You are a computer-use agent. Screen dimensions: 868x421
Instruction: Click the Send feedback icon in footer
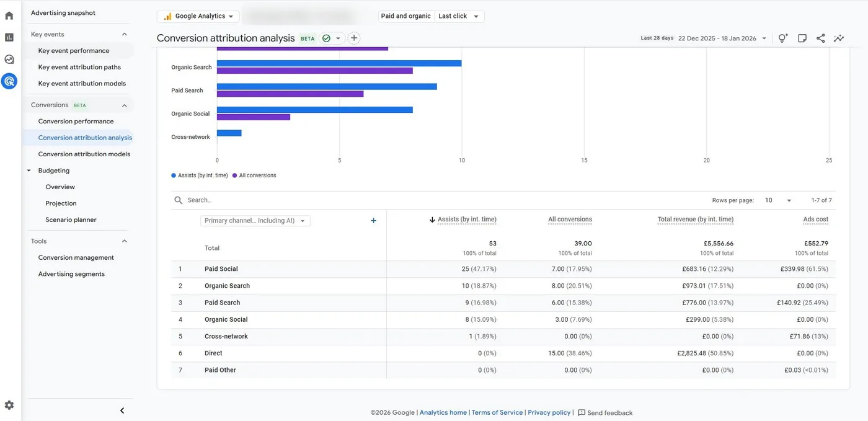tap(581, 412)
